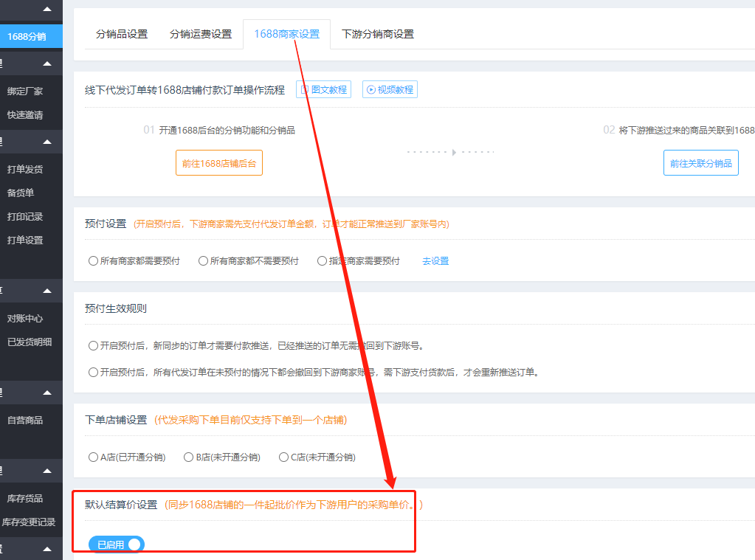Screen dimensions: 755x560
Task: Click the 默认结算价设置 heading
Action: 121,505
